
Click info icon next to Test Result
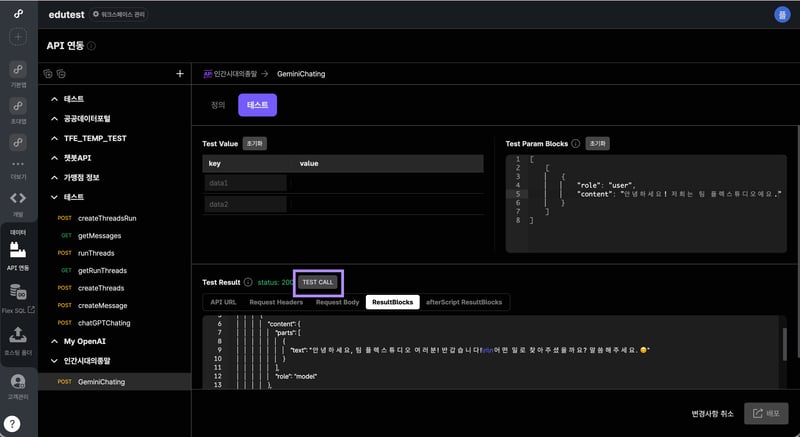pyautogui.click(x=248, y=282)
